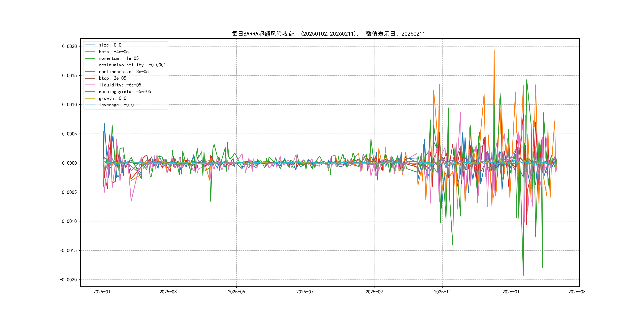Click the orange beta legend line swatch
The width and height of the screenshot is (644, 322).
click(90, 52)
